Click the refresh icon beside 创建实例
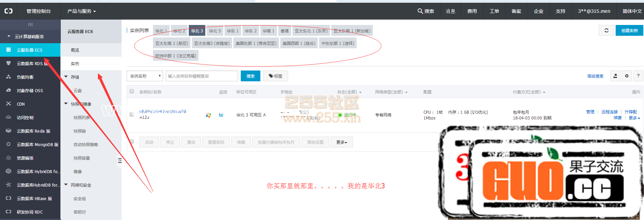Viewport: 644px width, 220px height. coord(606,30)
